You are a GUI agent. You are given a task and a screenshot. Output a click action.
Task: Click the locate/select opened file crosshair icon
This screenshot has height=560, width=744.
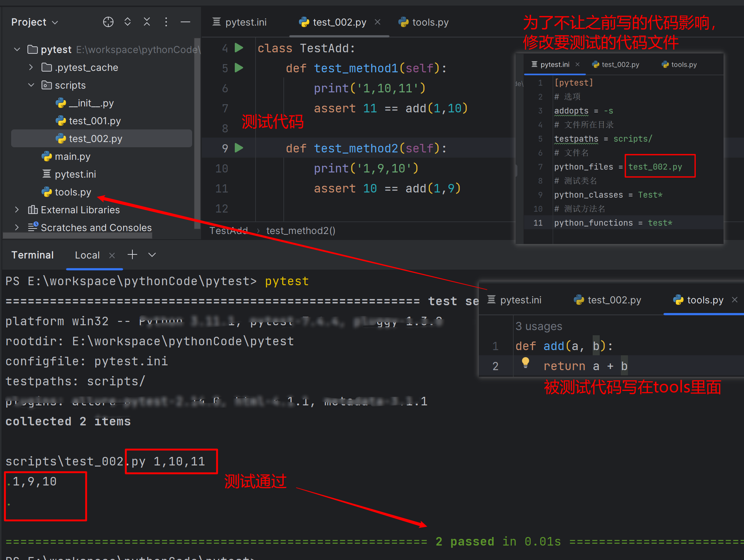(x=108, y=22)
